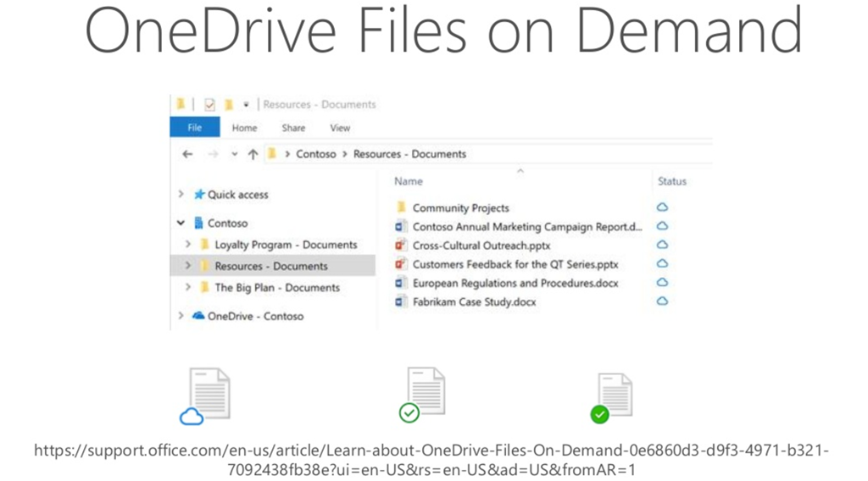
Task: Click cloud status icon for Fabrikam Case Study
Action: (x=662, y=301)
